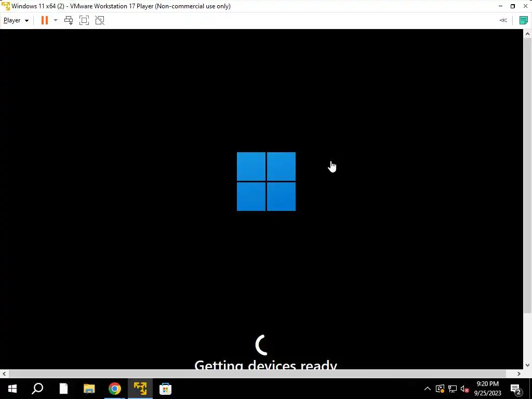Toggle Unity mode icon
Screen dimensions: 532x399
tap(100, 20)
